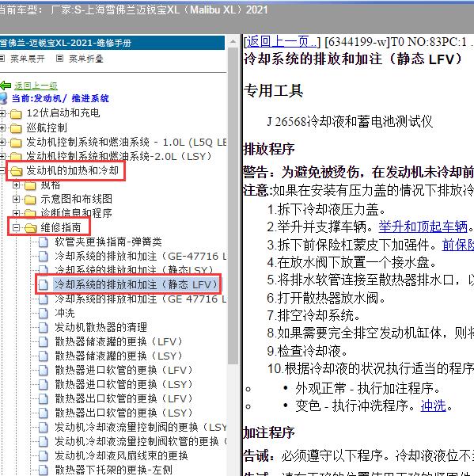Expand the 示意图和布线图 subfolder
This screenshot has height=476, width=474.
[16, 199]
